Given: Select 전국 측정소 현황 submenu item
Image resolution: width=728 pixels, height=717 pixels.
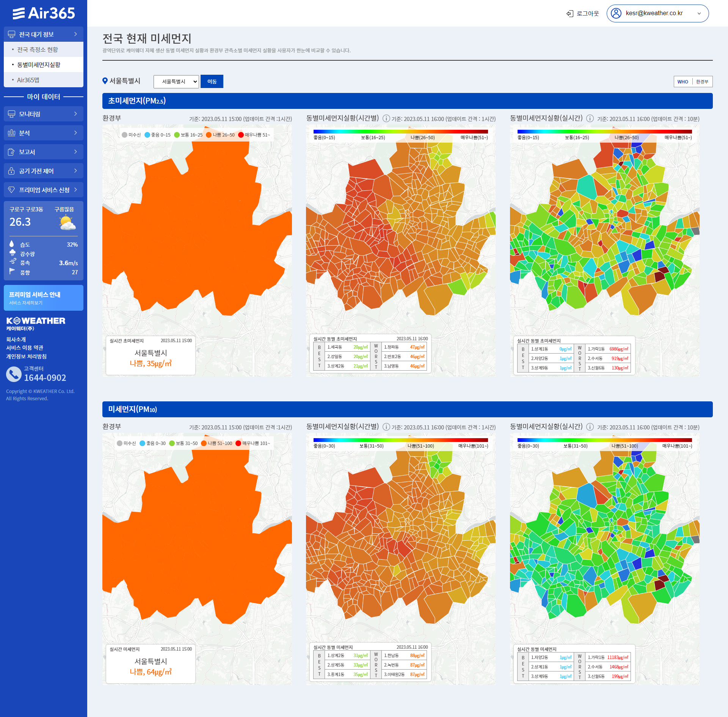Looking at the screenshot, I should pyautogui.click(x=44, y=49).
